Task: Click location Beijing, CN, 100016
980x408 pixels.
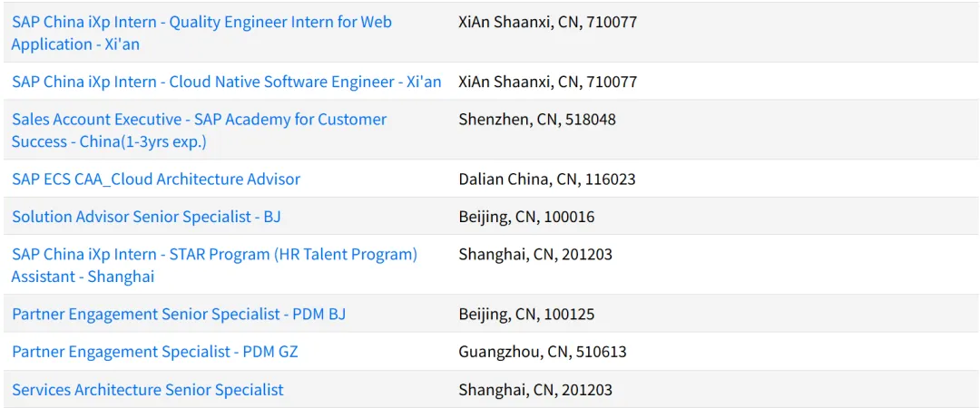Action: point(526,217)
